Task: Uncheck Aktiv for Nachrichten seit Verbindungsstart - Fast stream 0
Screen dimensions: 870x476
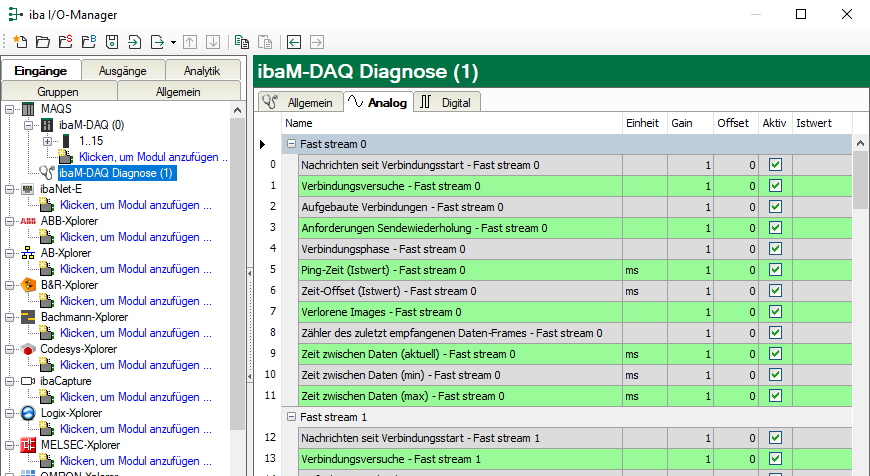Action: coord(774,165)
